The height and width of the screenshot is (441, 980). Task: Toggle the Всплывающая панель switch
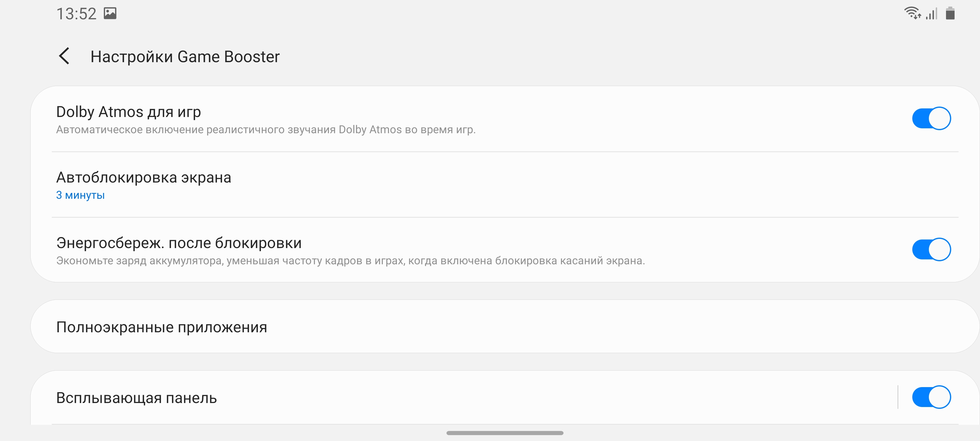tap(931, 397)
